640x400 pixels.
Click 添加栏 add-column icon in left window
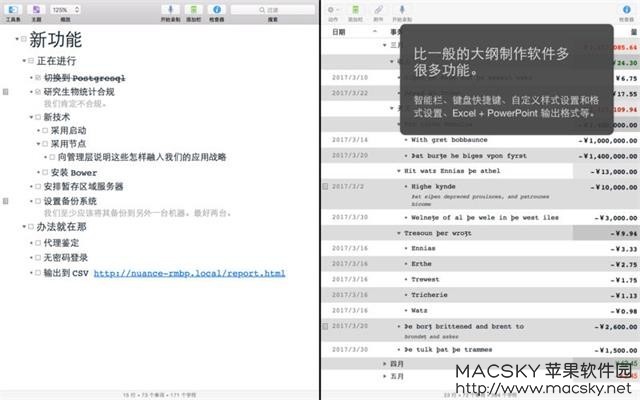click(x=194, y=9)
